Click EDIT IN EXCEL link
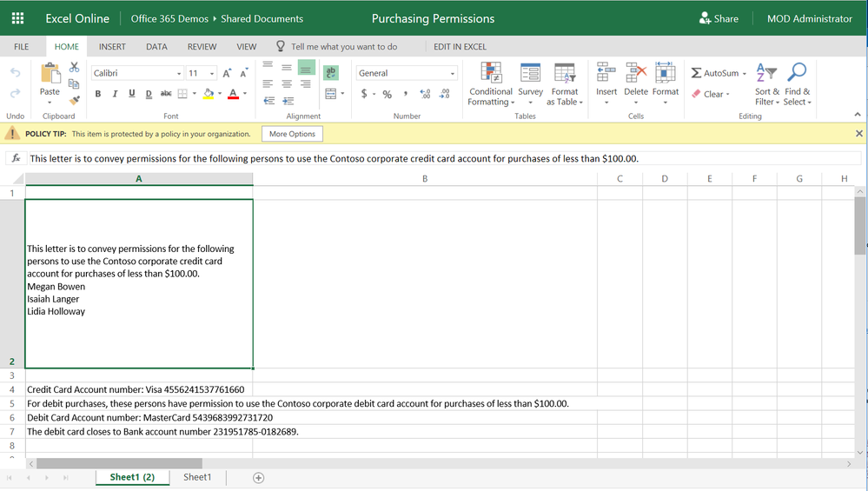The image size is (868, 491). [460, 47]
